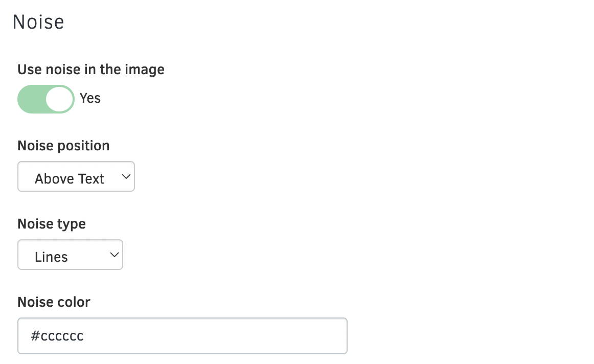Click the white knob of the noise switch

59,99
